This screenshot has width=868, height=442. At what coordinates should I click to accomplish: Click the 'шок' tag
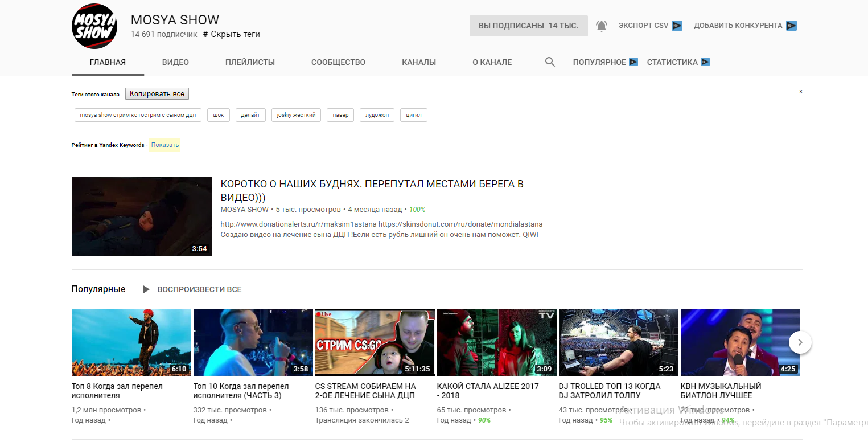coord(219,115)
